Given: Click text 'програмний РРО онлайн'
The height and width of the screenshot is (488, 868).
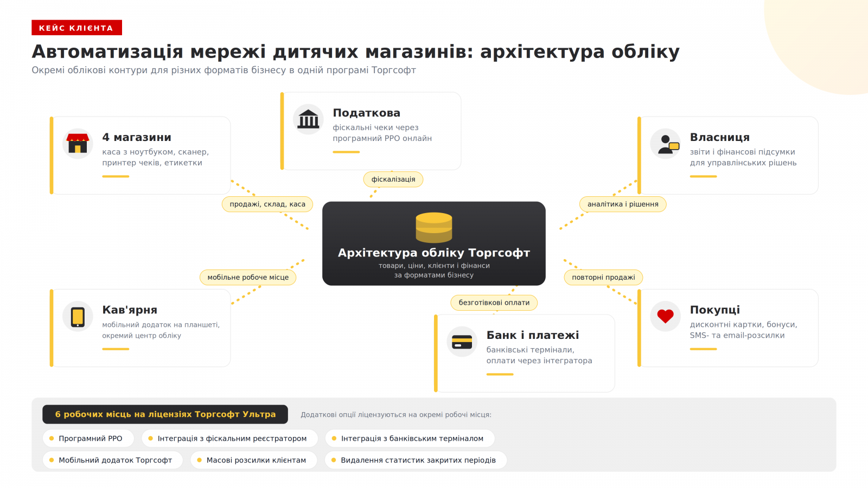Looking at the screenshot, I should [382, 139].
